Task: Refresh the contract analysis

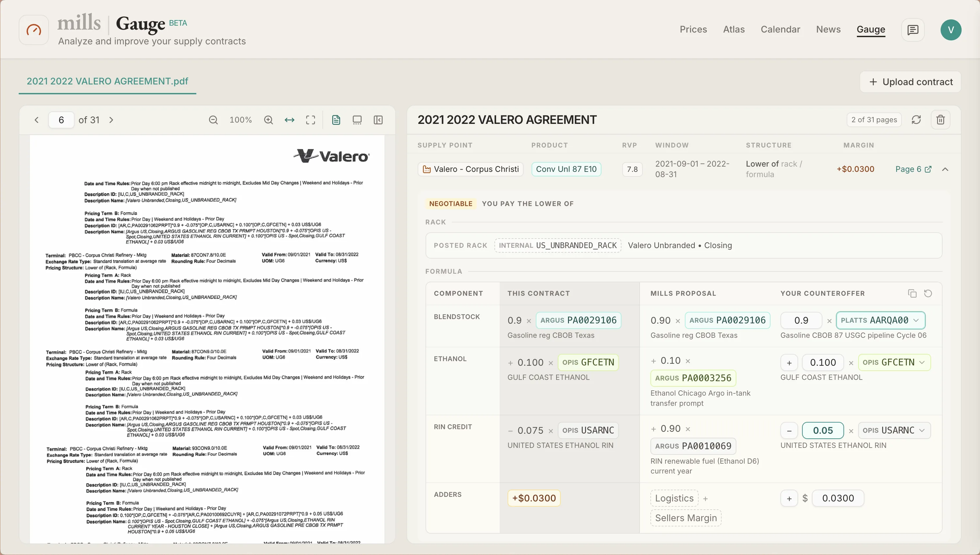Action: pos(916,120)
